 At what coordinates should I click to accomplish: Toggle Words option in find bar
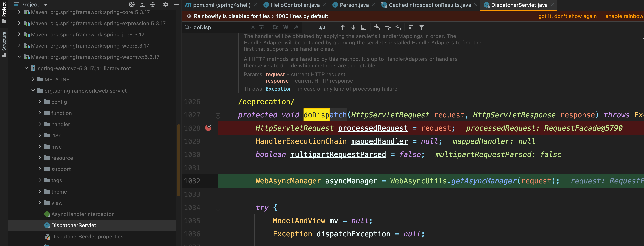click(x=286, y=27)
